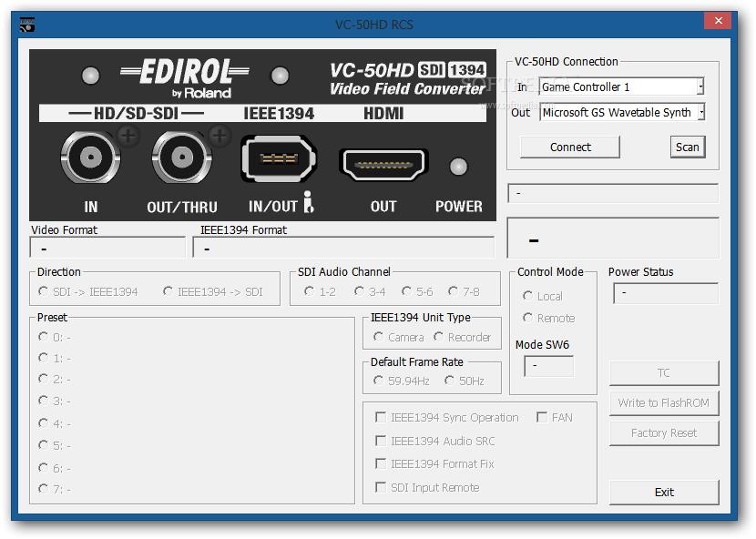Click the screw left of EDIROL logo
The width and height of the screenshot is (756, 539).
coord(91,76)
